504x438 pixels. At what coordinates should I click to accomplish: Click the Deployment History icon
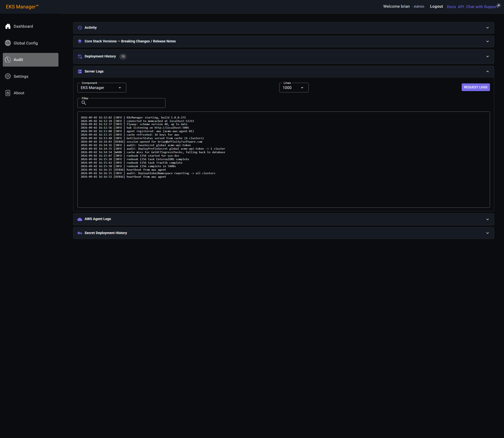tap(80, 56)
